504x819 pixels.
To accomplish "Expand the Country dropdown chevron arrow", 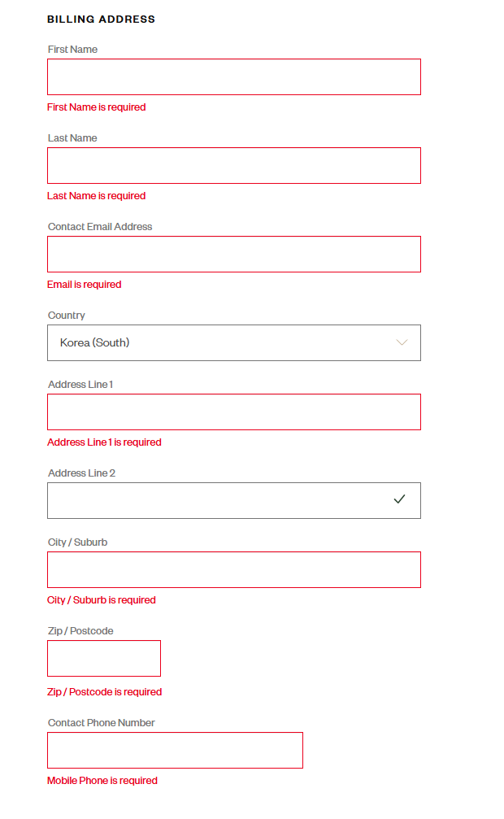I will coord(402,342).
